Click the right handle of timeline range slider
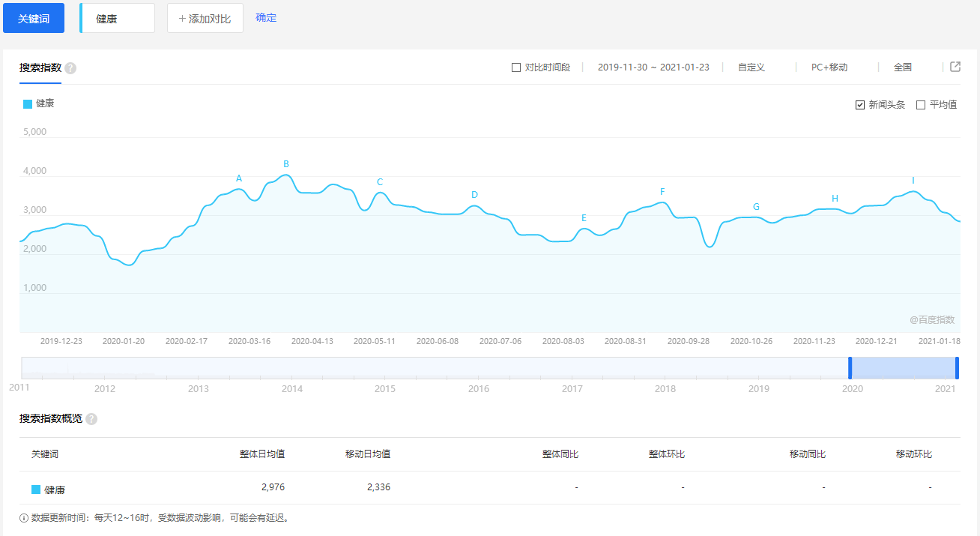The height and width of the screenshot is (536, 980). [958, 368]
